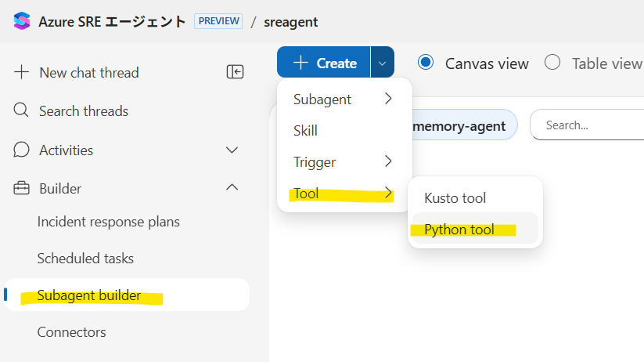Select the Canvas view radio button
The width and height of the screenshot is (644, 362).
426,63
